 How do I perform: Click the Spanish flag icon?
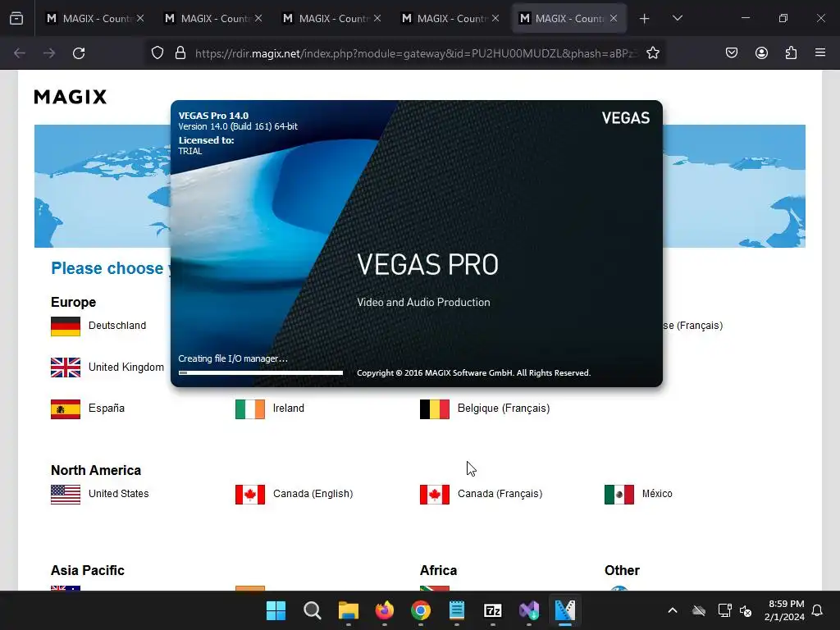tap(66, 409)
